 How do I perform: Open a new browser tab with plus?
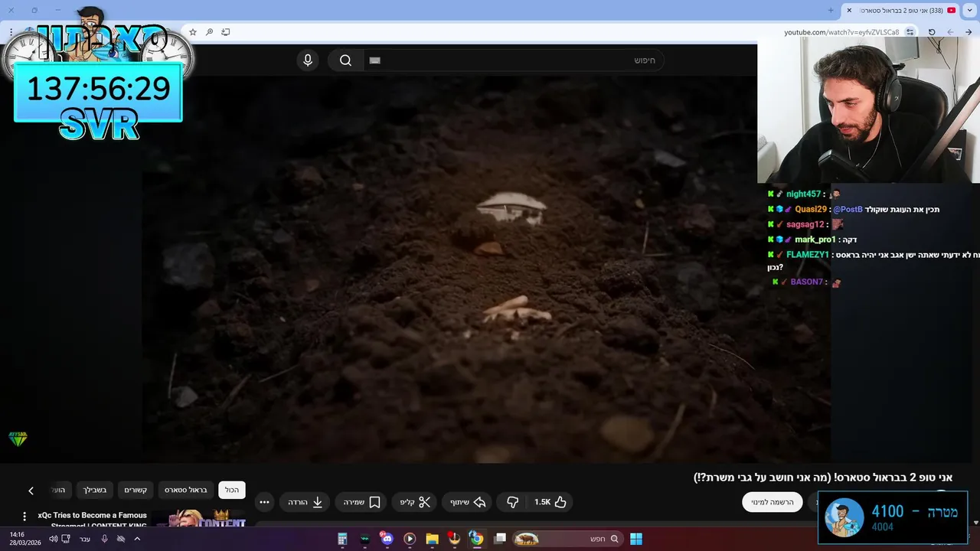[x=831, y=10]
